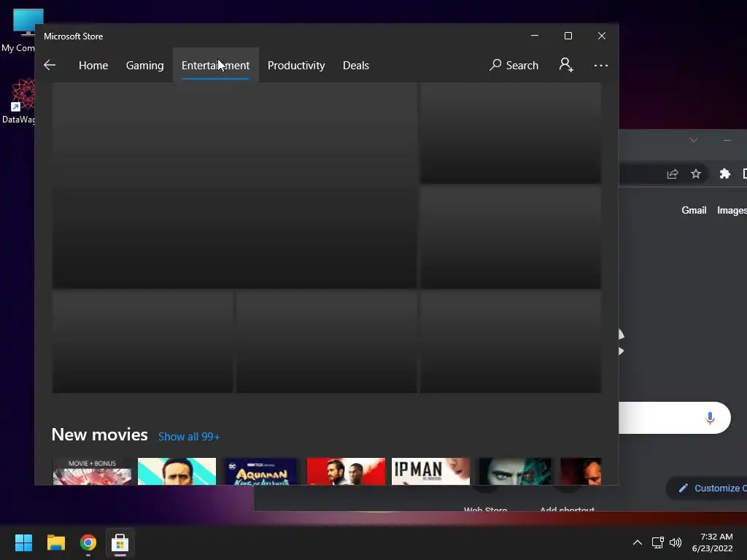Select the DataWag desktop shortcut
This screenshot has height=560, width=747.
[19, 101]
